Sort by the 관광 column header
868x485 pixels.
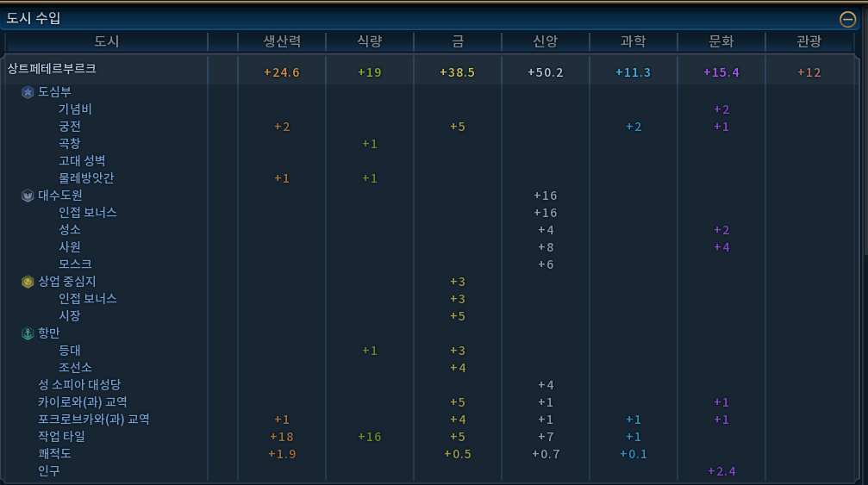tap(809, 41)
